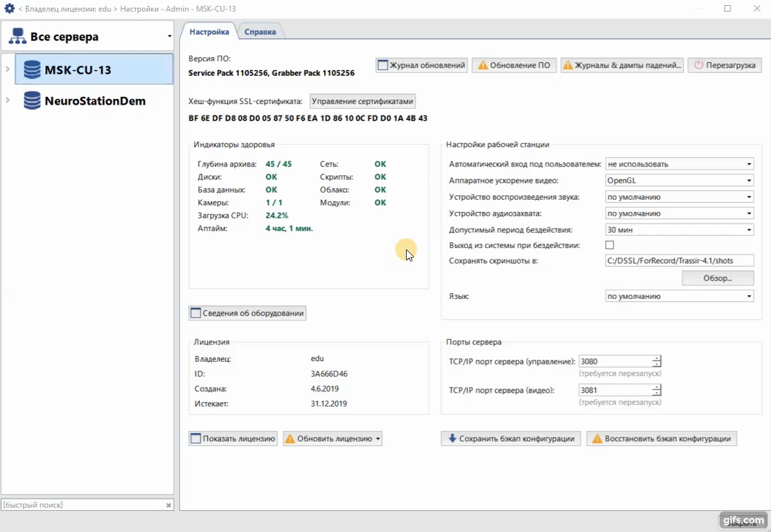The image size is (771, 532).
Task: Click license ID 3A666D46
Action: tap(329, 373)
